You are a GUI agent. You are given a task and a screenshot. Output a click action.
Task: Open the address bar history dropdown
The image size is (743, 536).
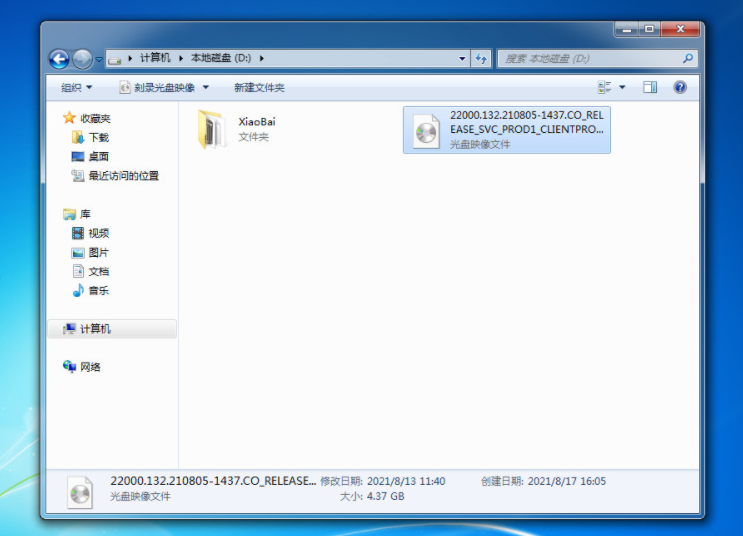pos(462,59)
